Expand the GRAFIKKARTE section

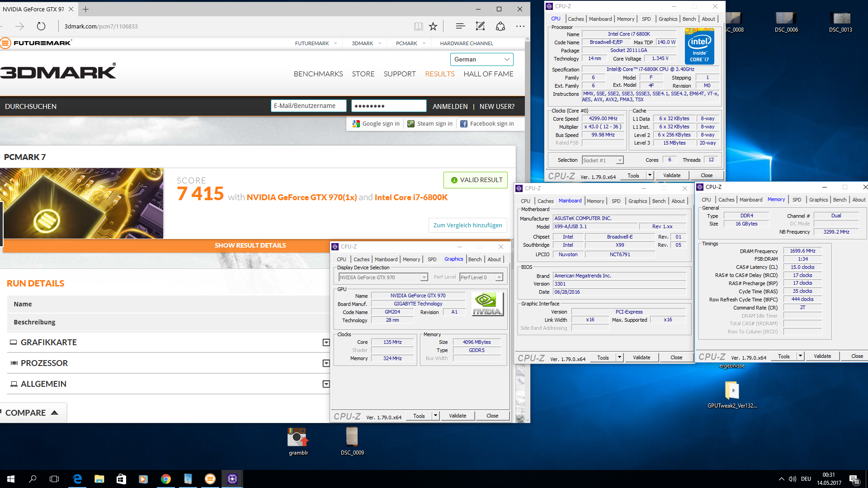coord(326,343)
